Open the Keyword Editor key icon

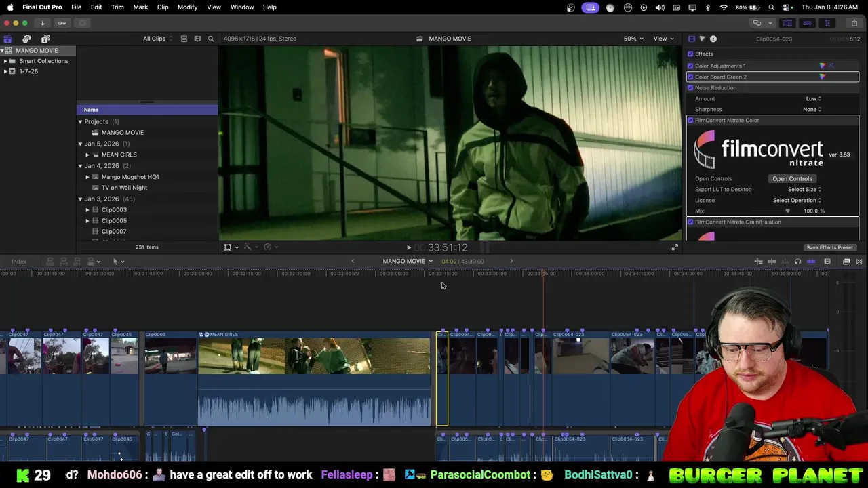coord(62,23)
